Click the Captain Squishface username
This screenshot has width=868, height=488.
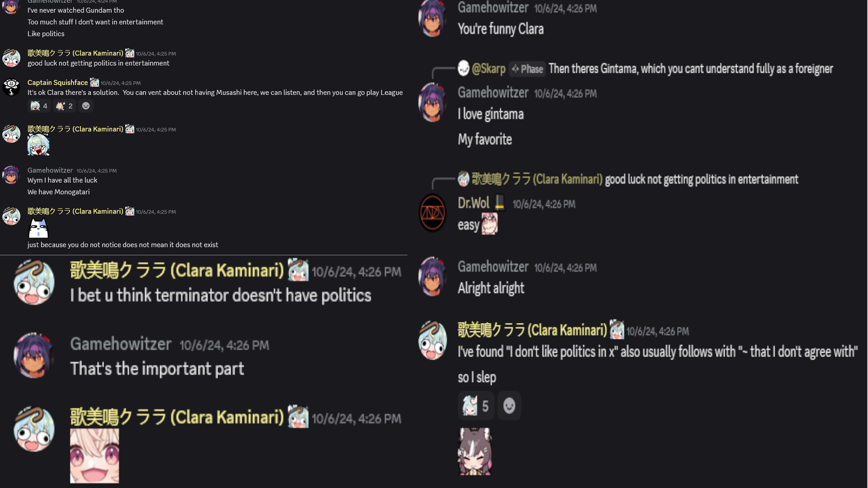(x=57, y=82)
